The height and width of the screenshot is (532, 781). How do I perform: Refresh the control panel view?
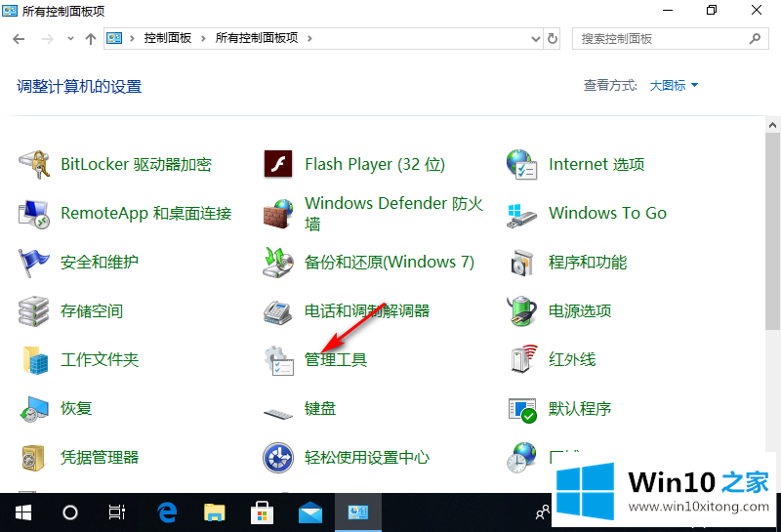coord(553,39)
